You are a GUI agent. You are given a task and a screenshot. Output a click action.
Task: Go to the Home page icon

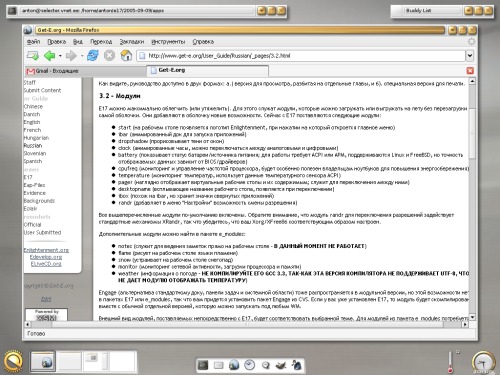pos(126,55)
